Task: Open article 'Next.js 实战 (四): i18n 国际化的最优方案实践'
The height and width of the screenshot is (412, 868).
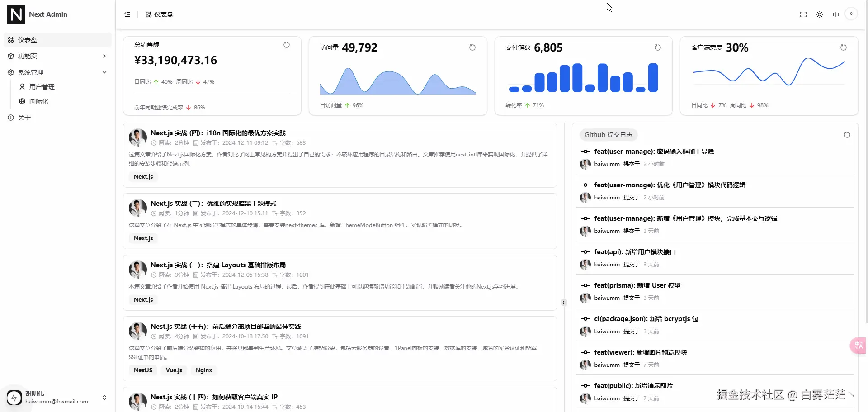Action: (218, 133)
